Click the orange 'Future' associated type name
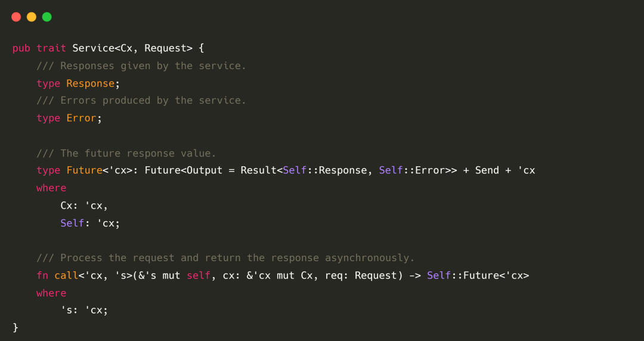644x341 pixels. (x=84, y=170)
